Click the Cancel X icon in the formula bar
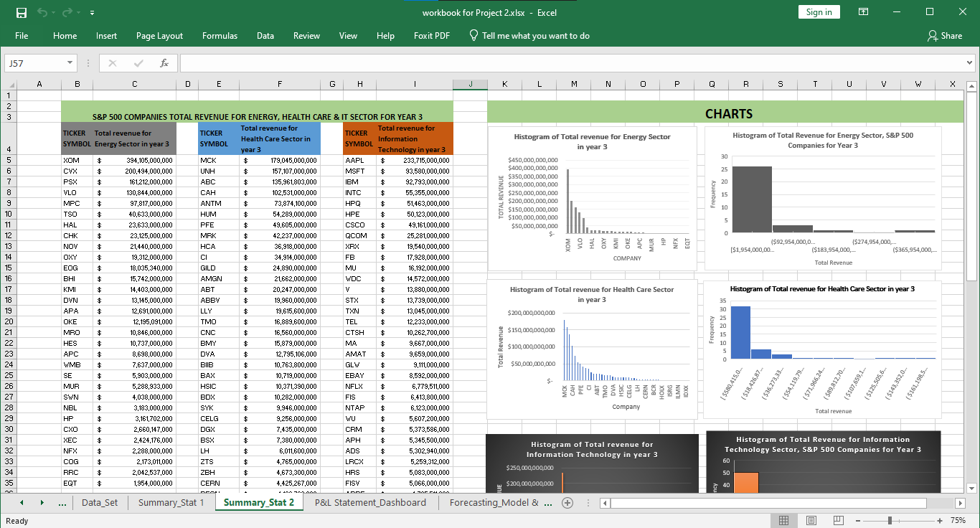The width and height of the screenshot is (980, 528). click(x=112, y=63)
